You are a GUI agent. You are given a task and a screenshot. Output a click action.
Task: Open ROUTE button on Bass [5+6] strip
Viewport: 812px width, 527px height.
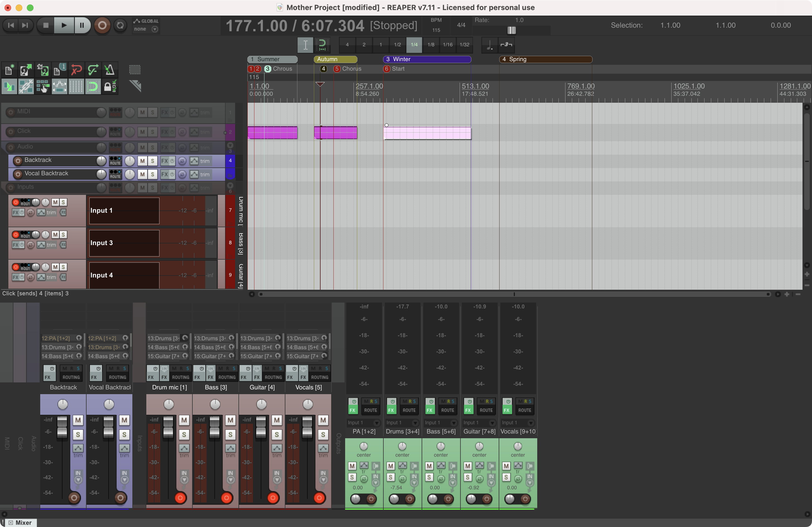pos(447,410)
